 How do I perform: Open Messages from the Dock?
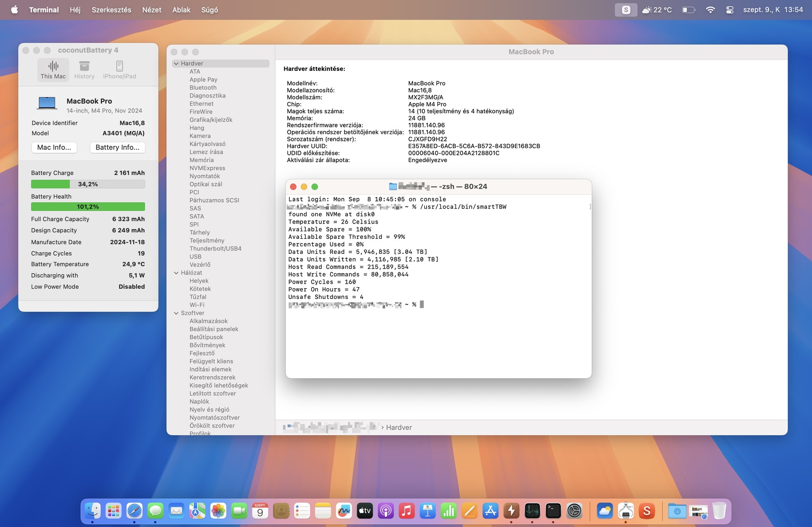155,511
